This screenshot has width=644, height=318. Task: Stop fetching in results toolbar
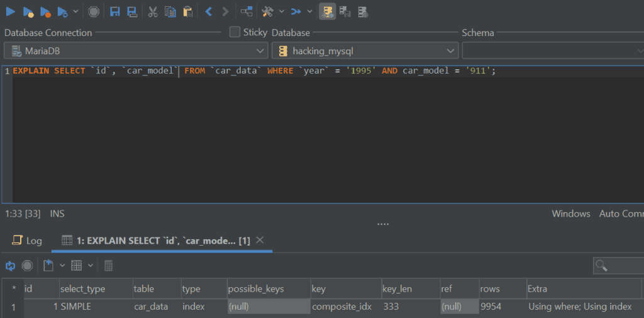click(27, 266)
